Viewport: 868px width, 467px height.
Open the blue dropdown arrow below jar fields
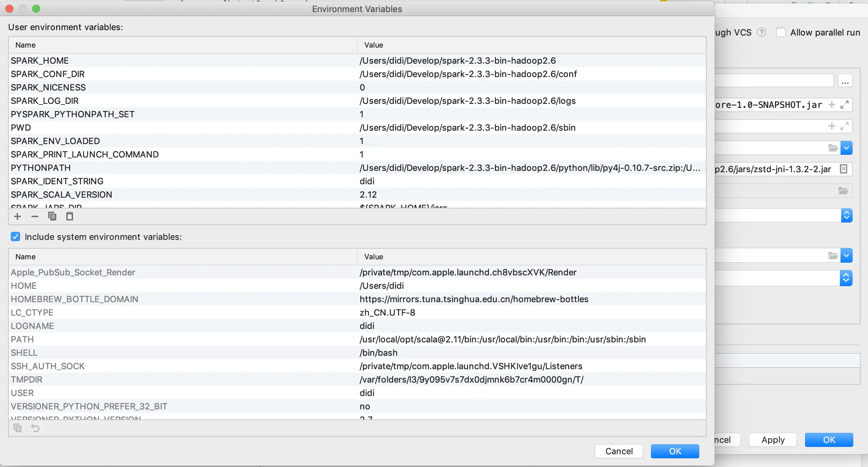pyautogui.click(x=846, y=148)
